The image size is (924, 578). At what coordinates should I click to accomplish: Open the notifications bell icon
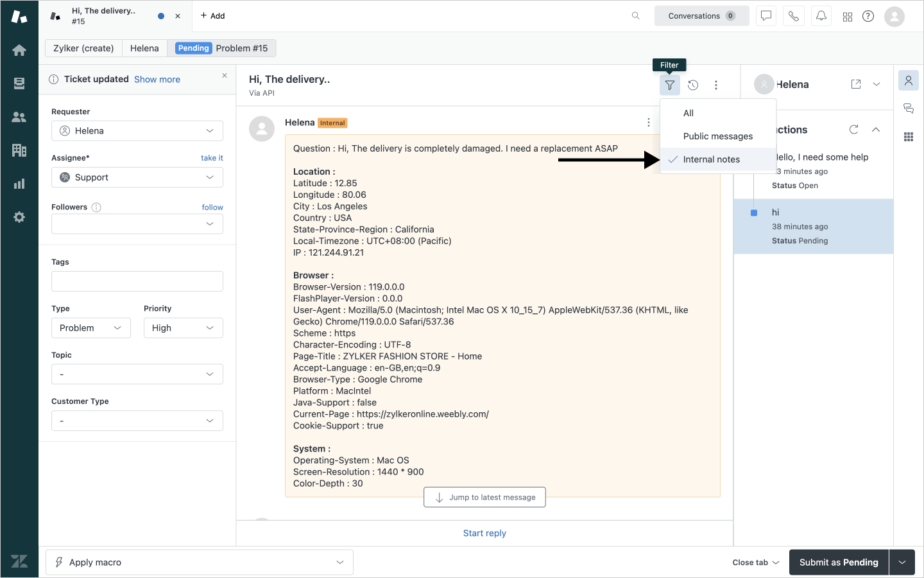[x=821, y=16]
